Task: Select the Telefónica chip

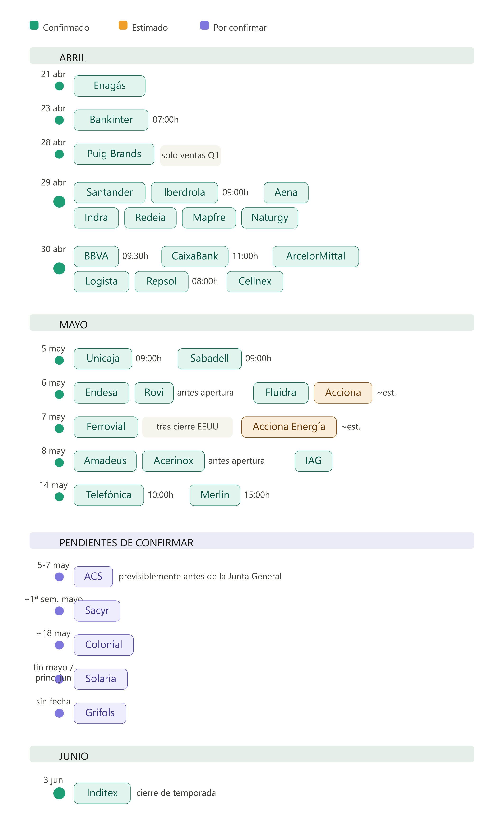Action: pos(109,495)
